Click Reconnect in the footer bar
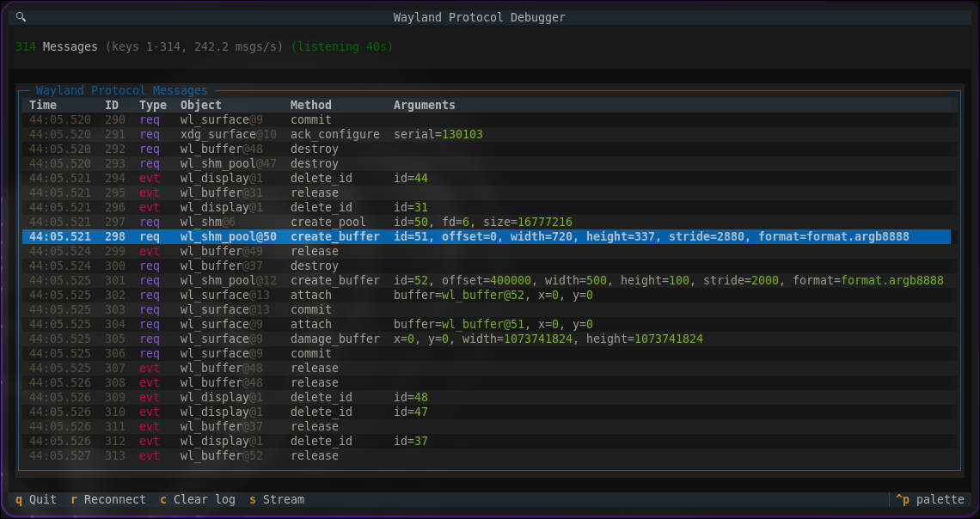Image resolution: width=980 pixels, height=519 pixels. click(108, 499)
